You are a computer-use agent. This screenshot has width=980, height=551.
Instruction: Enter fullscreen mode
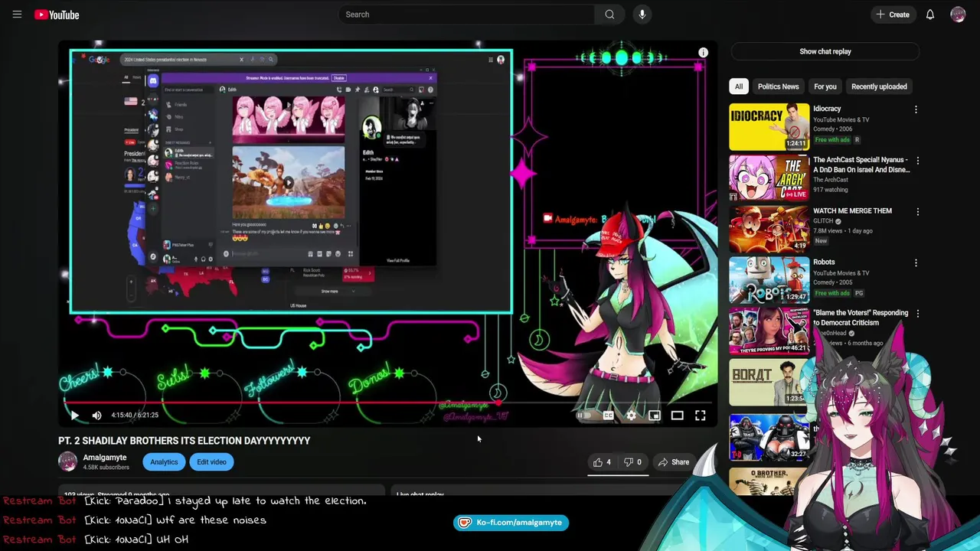coord(701,416)
